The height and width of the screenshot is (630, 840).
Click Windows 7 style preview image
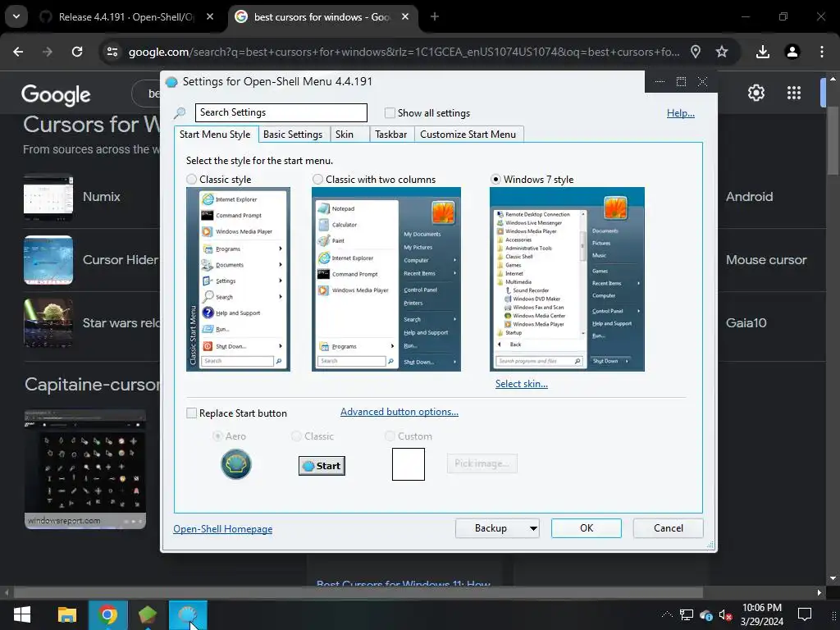[x=567, y=279]
